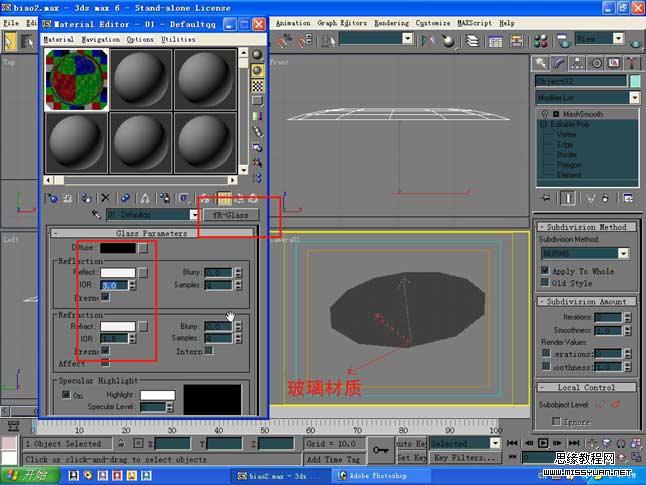Click Pin Stack icon below modifier stack
646x485 pixels.
pos(545,198)
